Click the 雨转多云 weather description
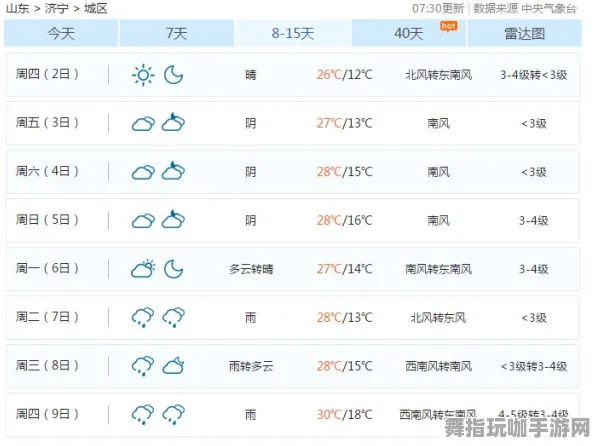The image size is (596, 446). 251,366
